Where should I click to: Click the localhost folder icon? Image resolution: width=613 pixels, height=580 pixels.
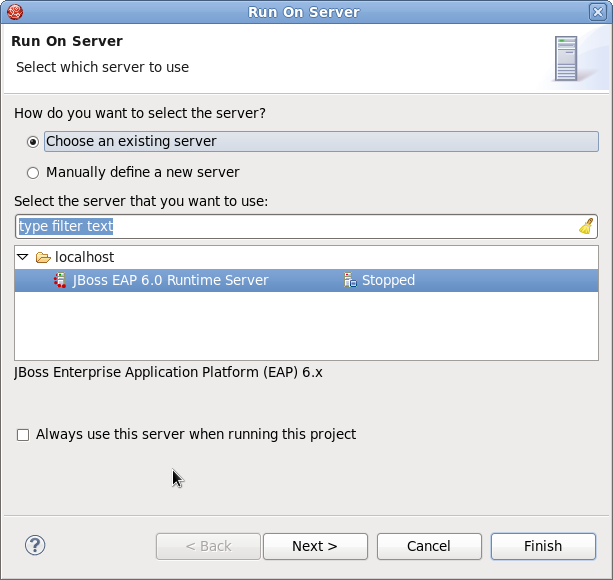click(x=43, y=258)
